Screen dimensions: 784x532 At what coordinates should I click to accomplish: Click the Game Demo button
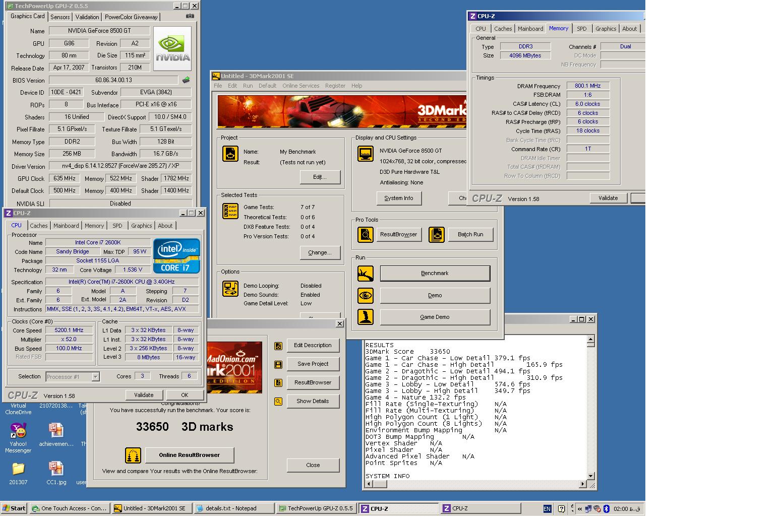[435, 317]
